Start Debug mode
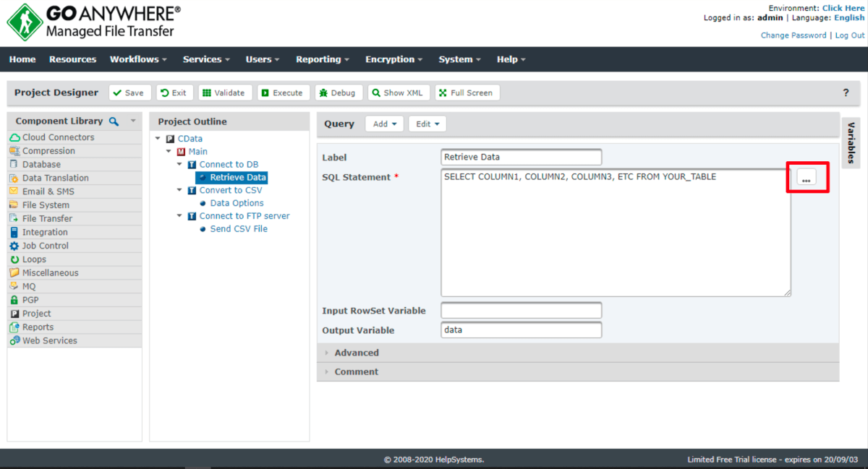This screenshot has height=469, width=868. [x=339, y=92]
